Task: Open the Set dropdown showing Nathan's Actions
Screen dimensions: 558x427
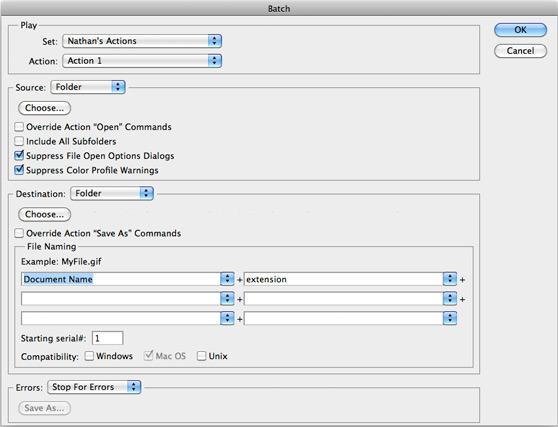Action: click(142, 41)
